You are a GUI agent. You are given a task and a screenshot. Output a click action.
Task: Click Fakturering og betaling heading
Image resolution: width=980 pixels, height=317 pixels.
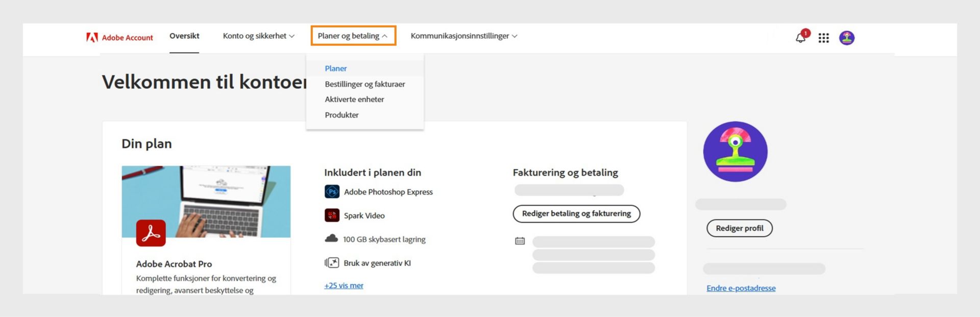point(566,173)
